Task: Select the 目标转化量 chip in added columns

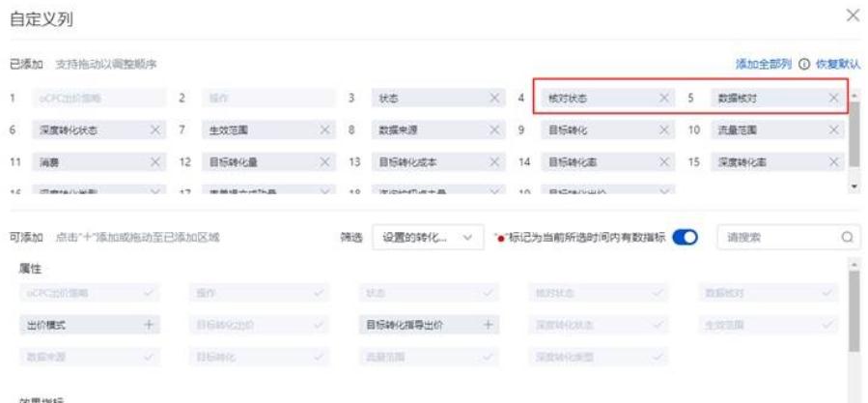Action: (268, 161)
